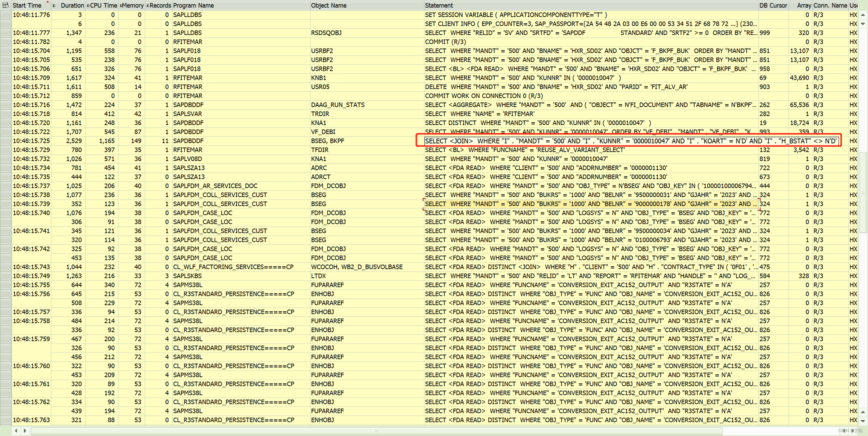868x436 pixels.
Task: Click the SET SESSION VARIABLE statement
Action: tap(516, 15)
